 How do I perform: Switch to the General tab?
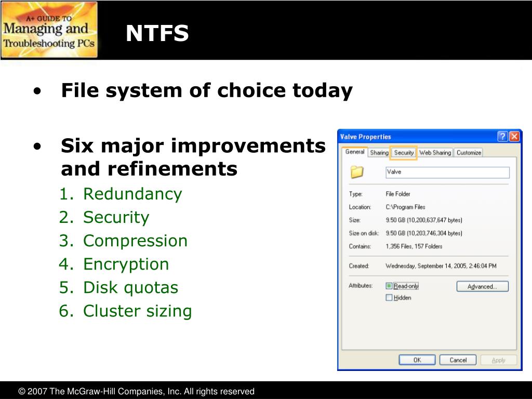click(x=354, y=152)
